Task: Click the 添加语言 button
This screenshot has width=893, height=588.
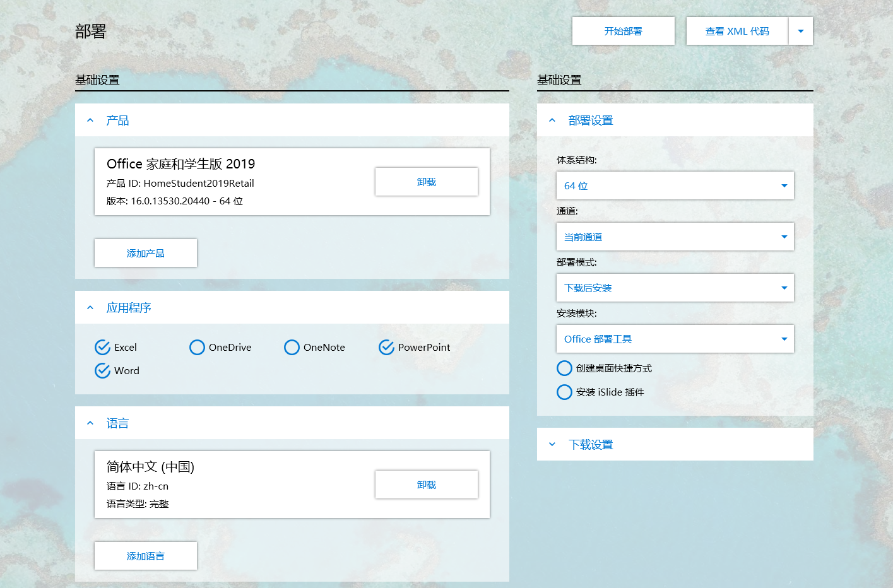Action: pos(146,556)
